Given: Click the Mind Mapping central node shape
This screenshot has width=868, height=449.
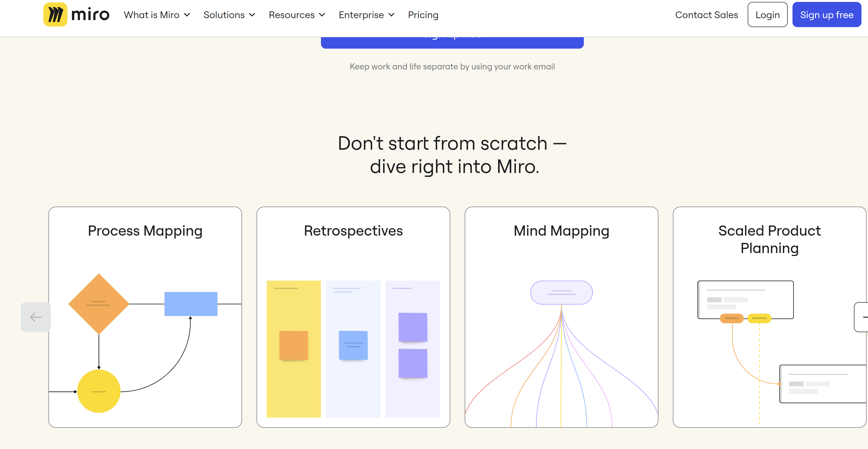Looking at the screenshot, I should pyautogui.click(x=561, y=292).
